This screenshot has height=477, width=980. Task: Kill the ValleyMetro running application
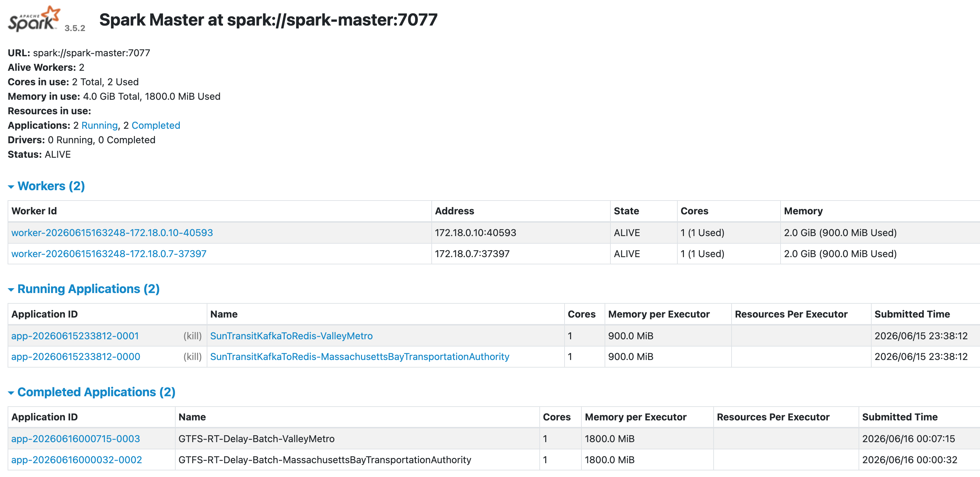tap(193, 336)
